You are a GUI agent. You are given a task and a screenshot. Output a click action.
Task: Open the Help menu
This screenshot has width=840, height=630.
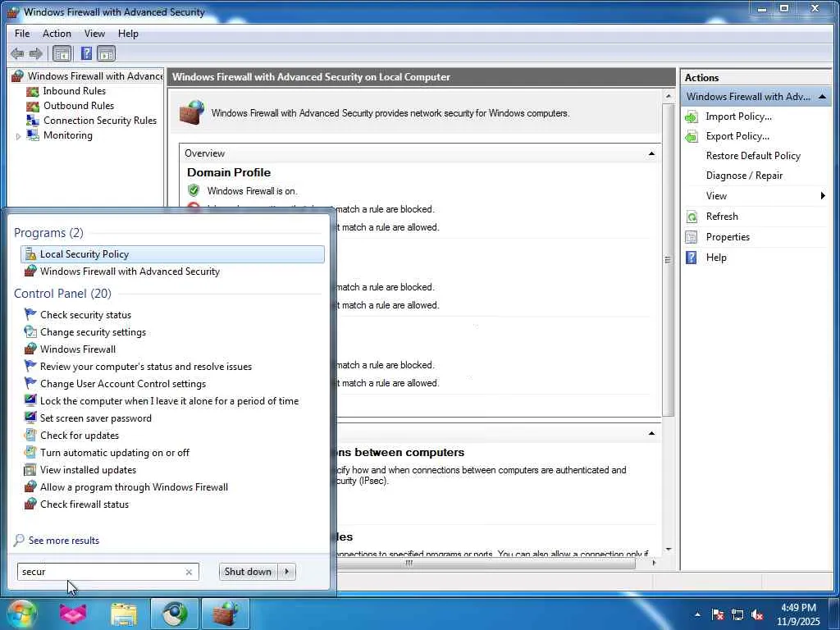pos(128,33)
